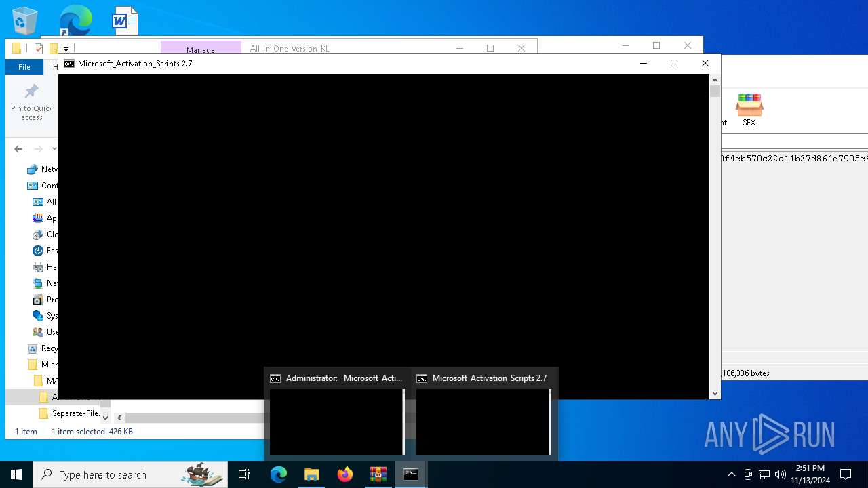Image resolution: width=868 pixels, height=488 pixels.
Task: Select the 'Microsoft_Activation_Scripts 2.7' taskbar preview thumbnail
Action: 484,413
